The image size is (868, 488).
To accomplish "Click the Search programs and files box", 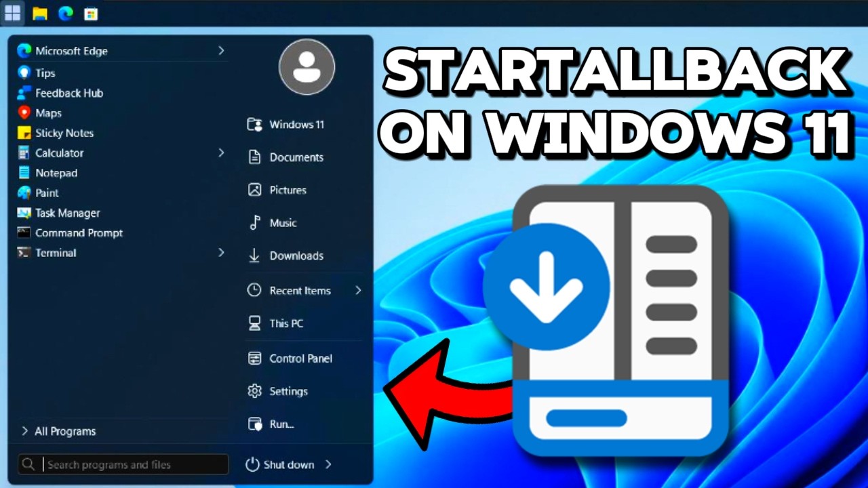I will click(123, 464).
